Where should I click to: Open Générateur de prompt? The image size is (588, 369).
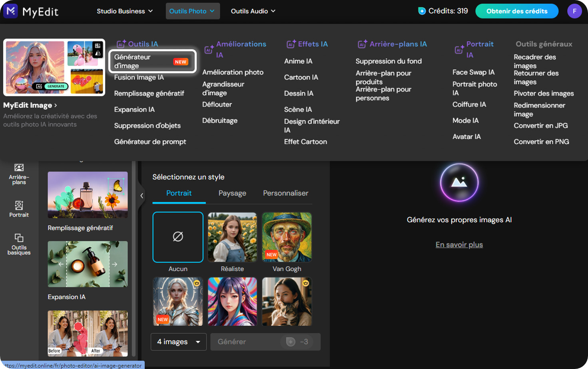[x=150, y=141]
